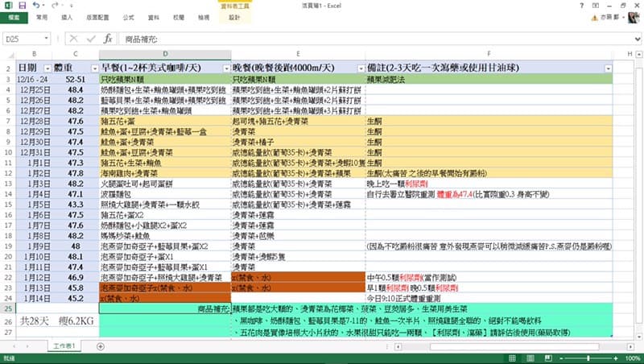Open the 檢視 (View) ribbon tab

point(204,17)
